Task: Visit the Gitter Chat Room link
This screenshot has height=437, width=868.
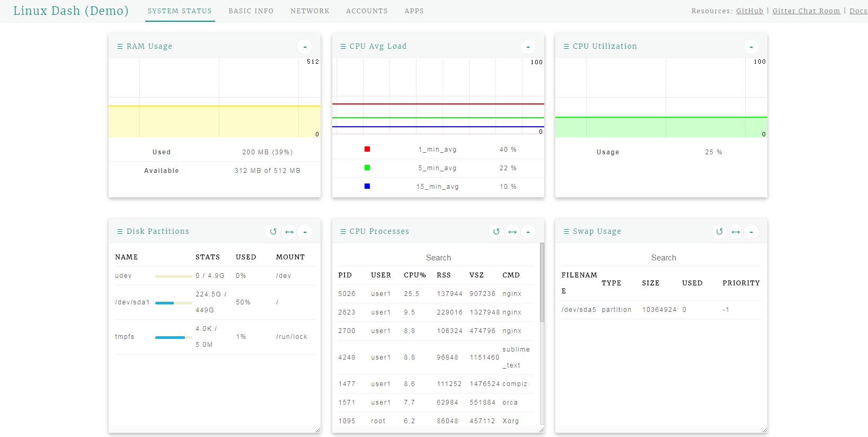Action: [806, 11]
